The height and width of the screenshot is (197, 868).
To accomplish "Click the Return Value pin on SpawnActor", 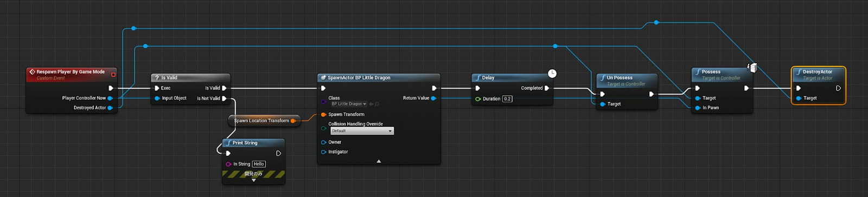I will pos(433,98).
